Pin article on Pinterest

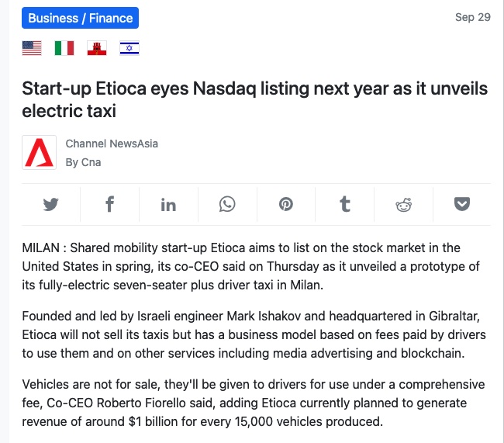point(286,204)
